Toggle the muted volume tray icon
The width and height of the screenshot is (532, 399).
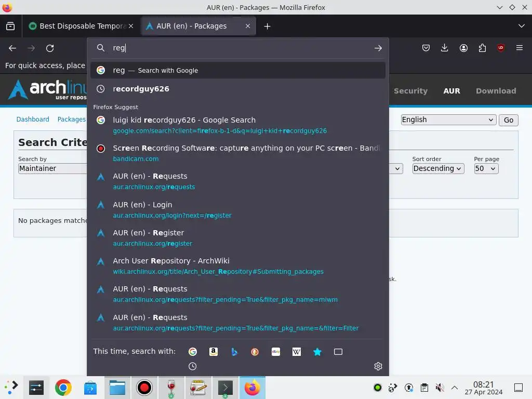coord(440,388)
